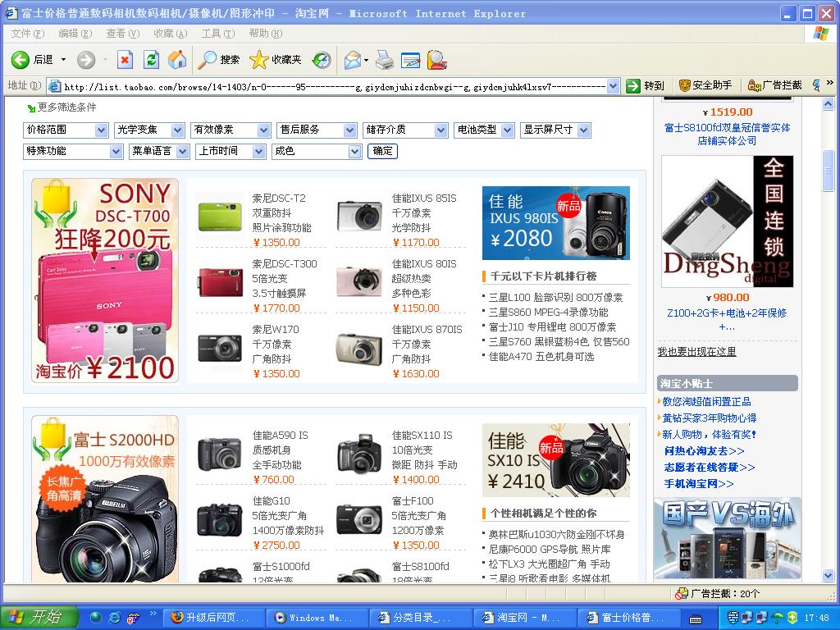Screen dimensions: 840x630
Task: Switch to 淘宝网 taskbar button
Action: click(x=523, y=618)
